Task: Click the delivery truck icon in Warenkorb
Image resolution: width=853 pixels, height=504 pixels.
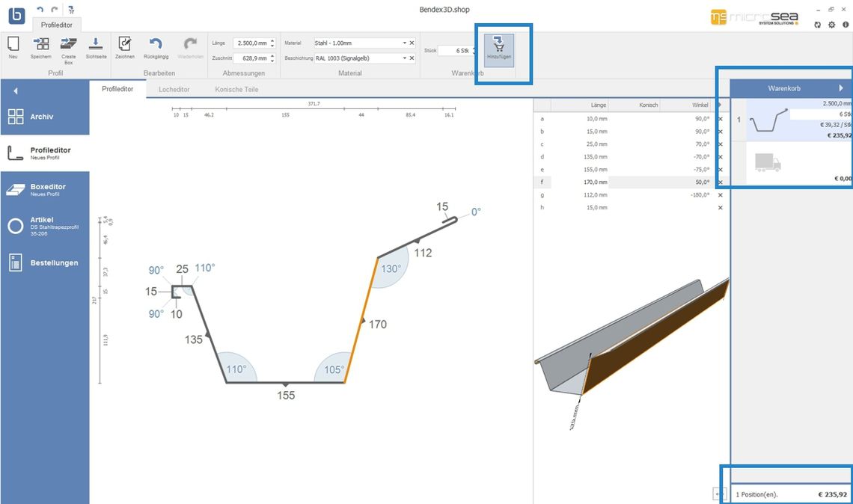Action: coord(768,162)
